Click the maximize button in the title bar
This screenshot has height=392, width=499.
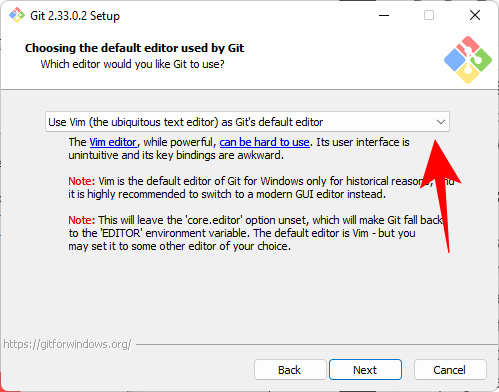coord(429,15)
